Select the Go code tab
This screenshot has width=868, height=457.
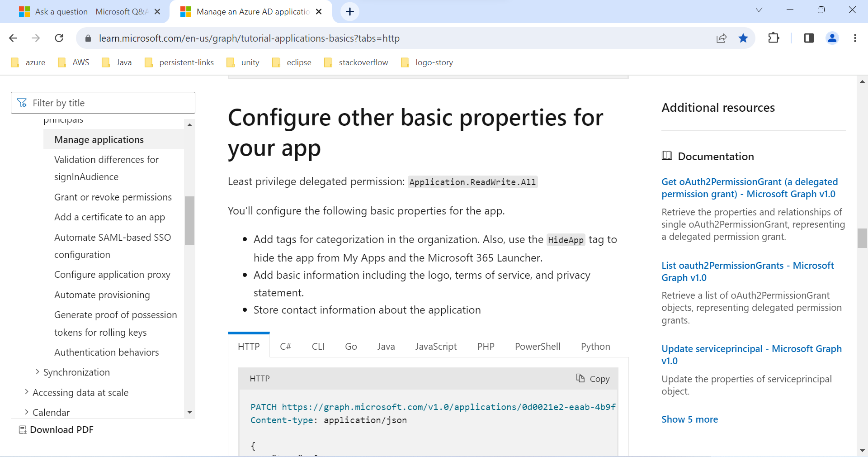point(351,347)
